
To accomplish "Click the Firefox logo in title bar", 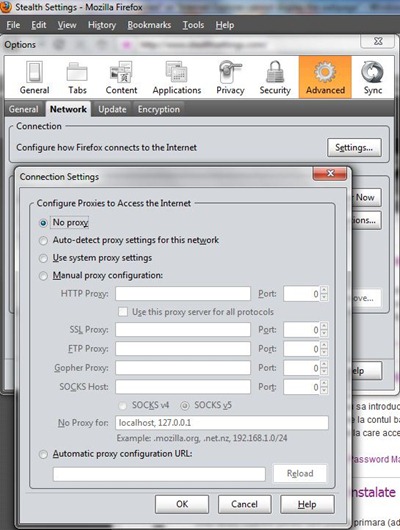I will point(5,7).
